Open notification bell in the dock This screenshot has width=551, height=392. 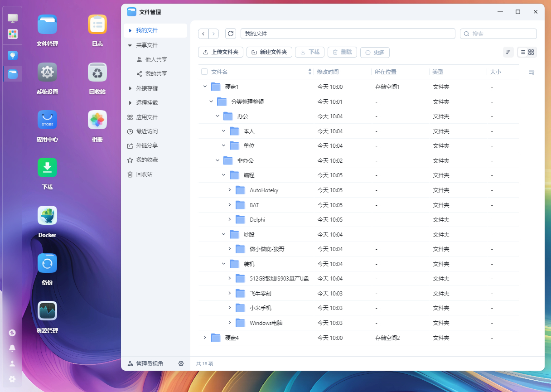(12, 348)
